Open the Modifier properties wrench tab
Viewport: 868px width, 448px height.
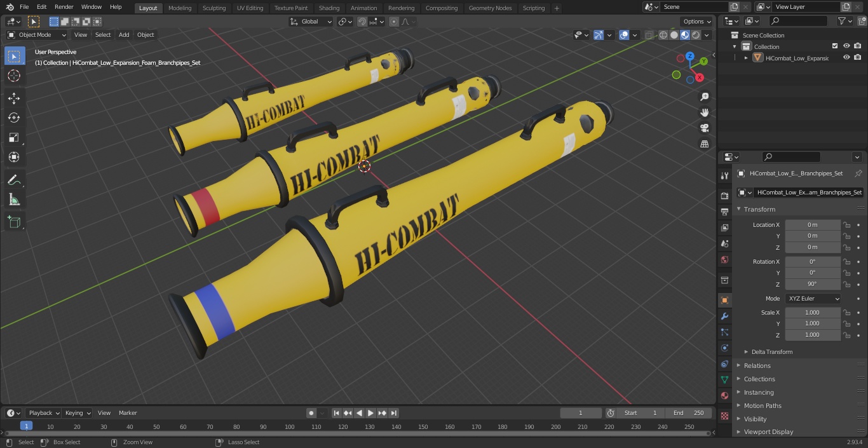click(724, 316)
